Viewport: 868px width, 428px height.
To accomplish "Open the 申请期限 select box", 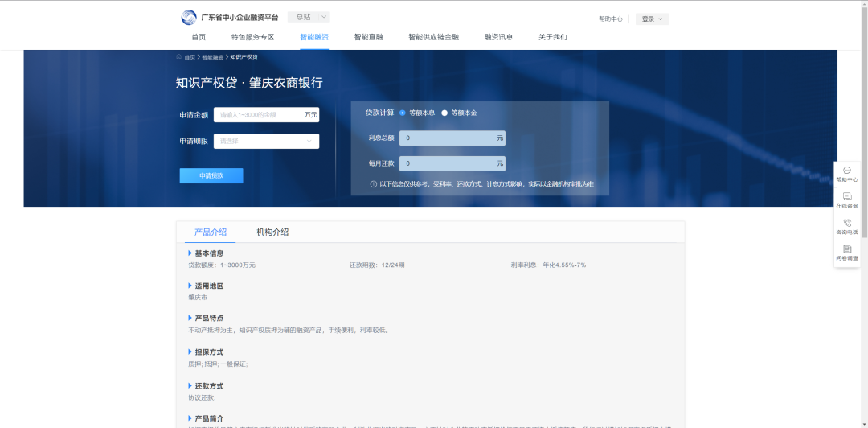I will click(x=266, y=141).
